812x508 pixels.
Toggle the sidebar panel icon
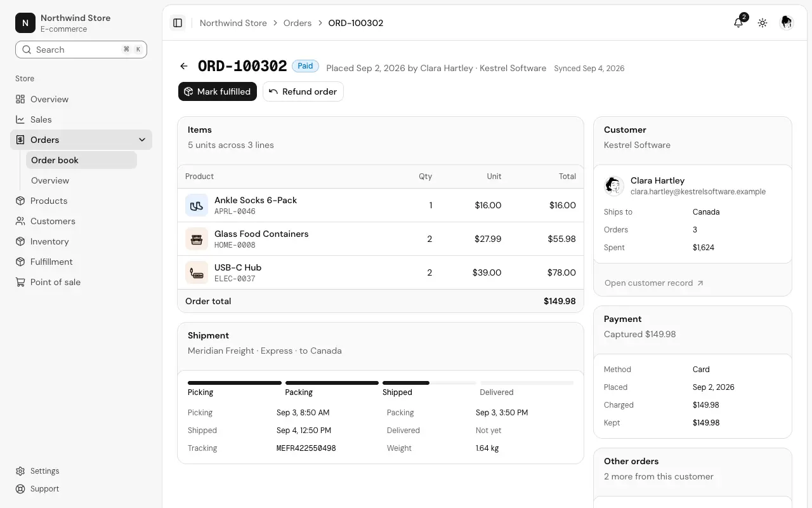[178, 23]
